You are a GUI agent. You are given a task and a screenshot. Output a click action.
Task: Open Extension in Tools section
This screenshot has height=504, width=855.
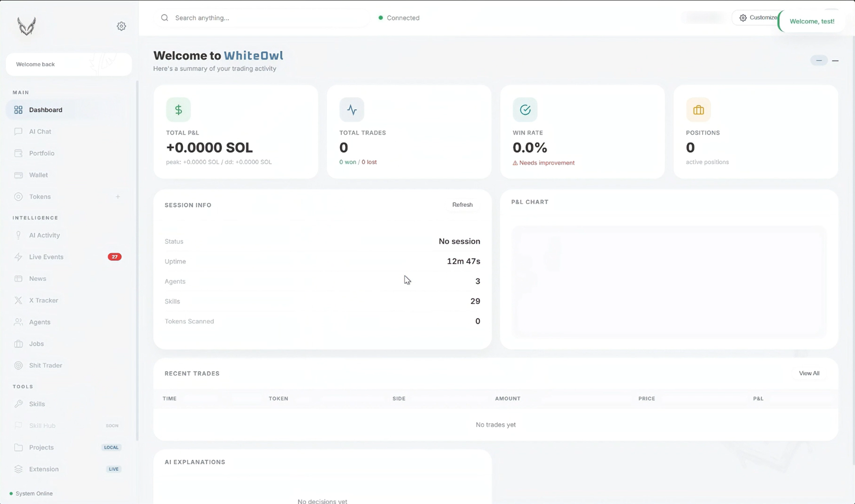(x=68, y=469)
